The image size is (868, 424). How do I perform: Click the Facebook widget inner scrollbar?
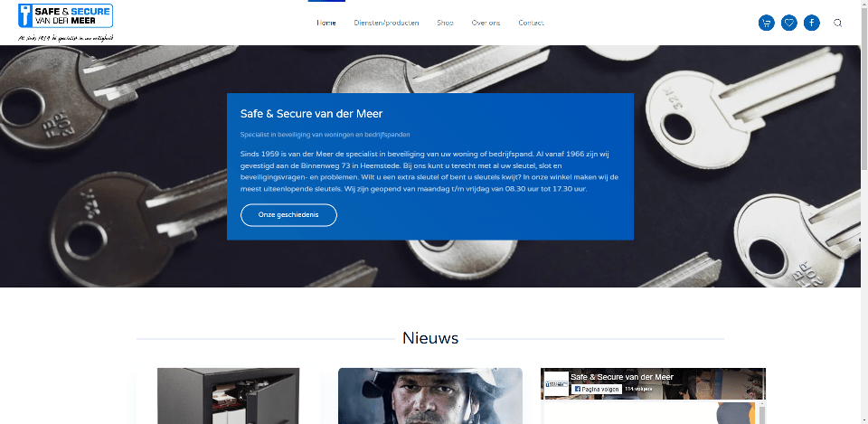coord(761,412)
